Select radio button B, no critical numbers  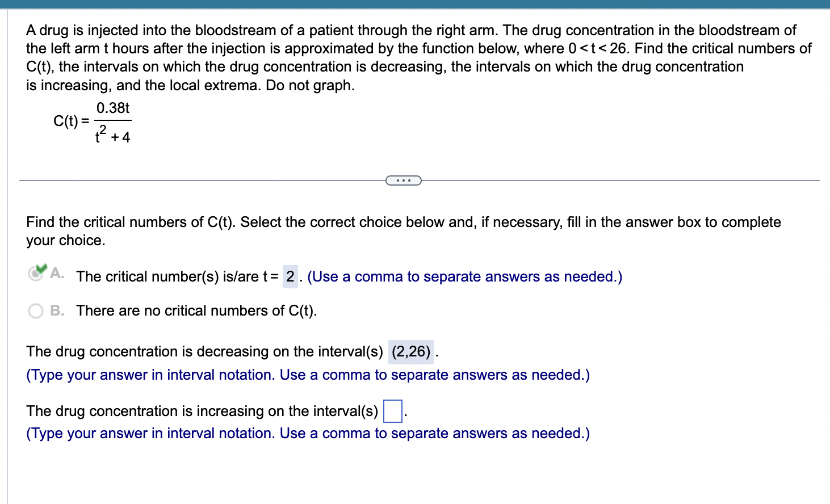coord(35,311)
